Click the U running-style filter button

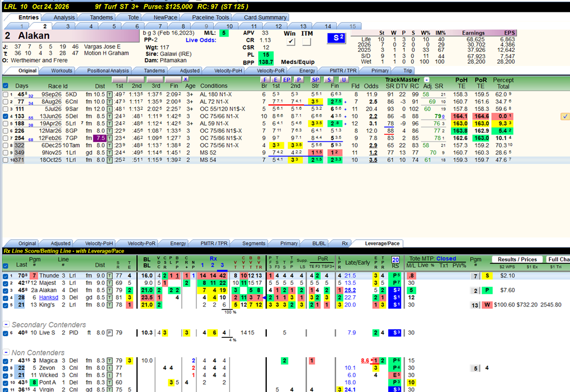point(343,80)
